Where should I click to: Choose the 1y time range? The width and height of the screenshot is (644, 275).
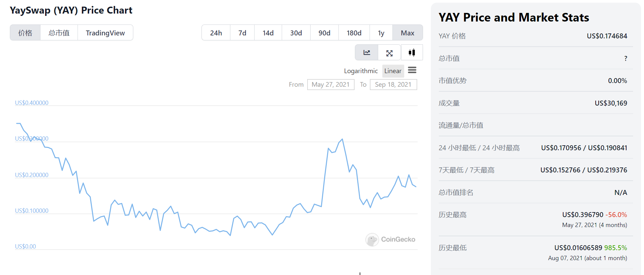[381, 33]
